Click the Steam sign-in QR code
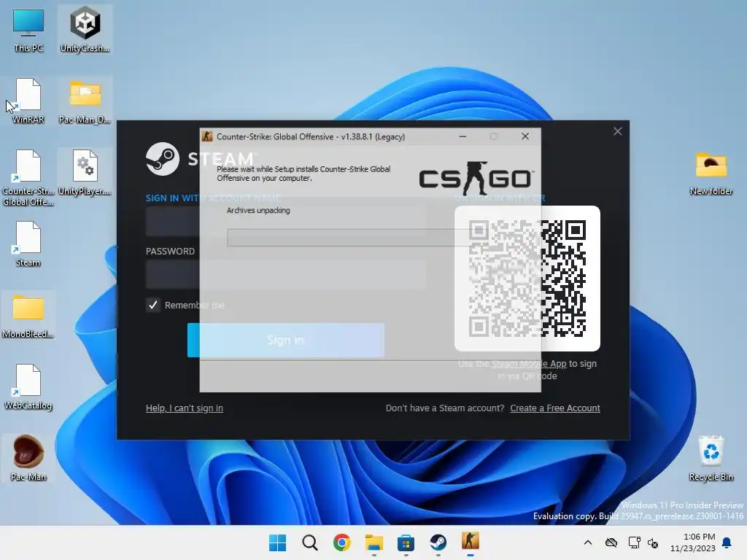 (527, 279)
